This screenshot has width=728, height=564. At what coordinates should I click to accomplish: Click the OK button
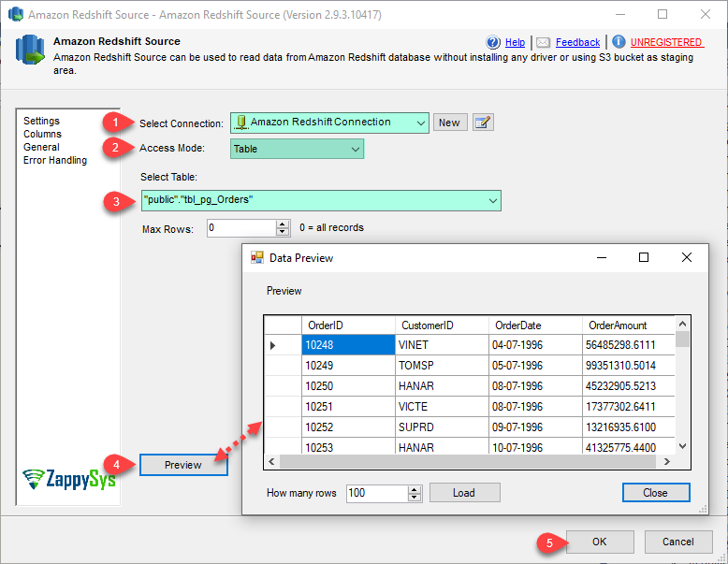[600, 542]
